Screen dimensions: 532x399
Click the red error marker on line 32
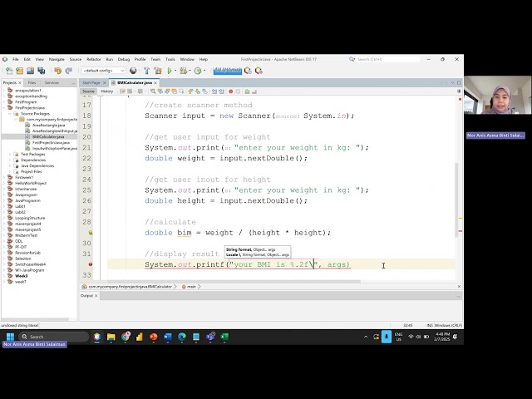[x=91, y=264]
